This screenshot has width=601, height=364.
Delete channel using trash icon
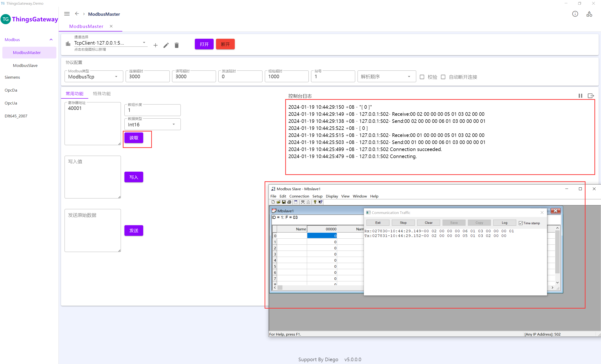pos(177,45)
